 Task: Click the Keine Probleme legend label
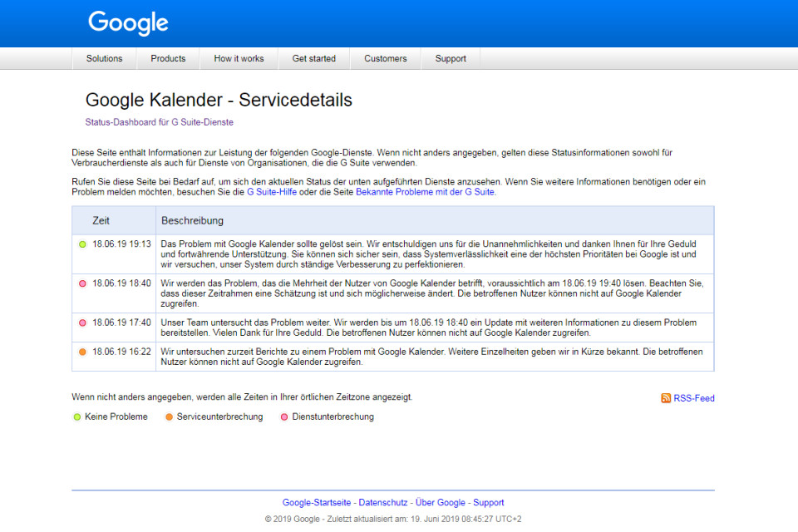point(116,417)
